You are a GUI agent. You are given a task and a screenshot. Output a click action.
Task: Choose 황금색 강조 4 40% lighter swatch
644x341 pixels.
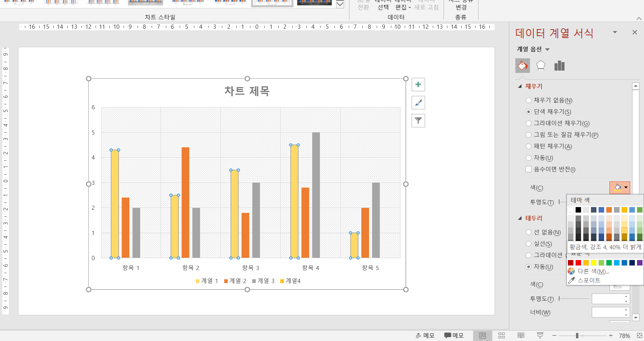[624, 231]
